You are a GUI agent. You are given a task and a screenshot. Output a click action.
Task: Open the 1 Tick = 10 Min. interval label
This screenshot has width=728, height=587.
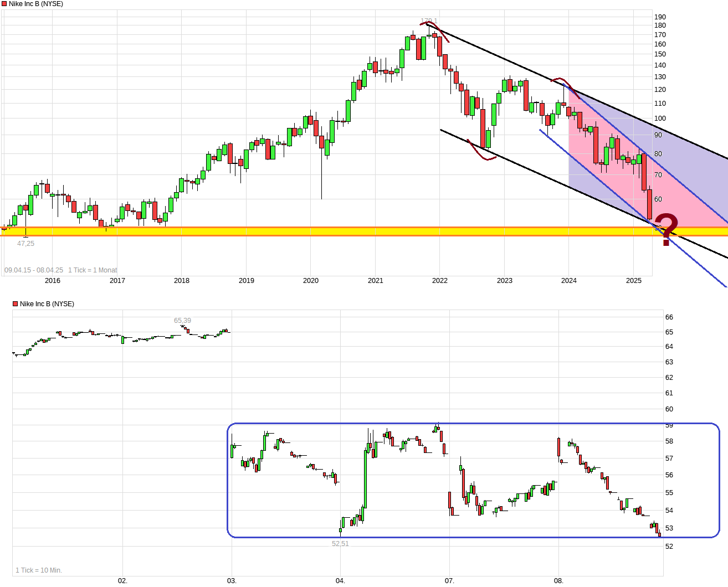coord(39,569)
